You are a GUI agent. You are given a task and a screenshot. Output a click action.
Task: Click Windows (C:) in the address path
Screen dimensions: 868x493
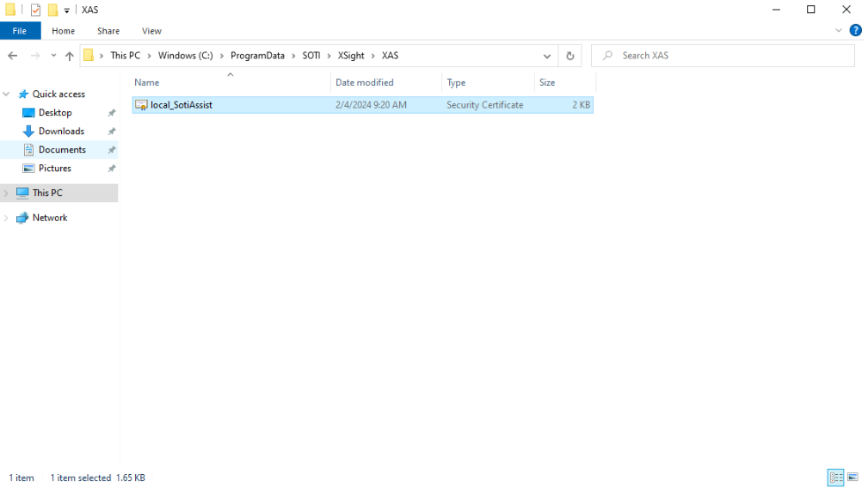(x=186, y=55)
